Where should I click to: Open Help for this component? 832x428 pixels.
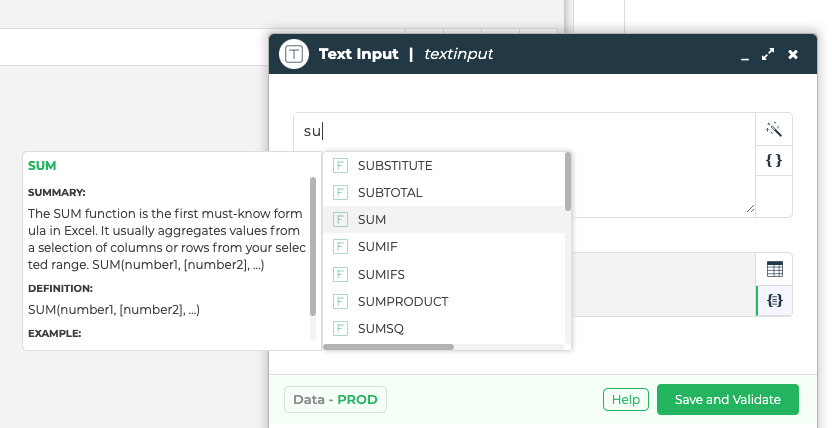click(626, 399)
